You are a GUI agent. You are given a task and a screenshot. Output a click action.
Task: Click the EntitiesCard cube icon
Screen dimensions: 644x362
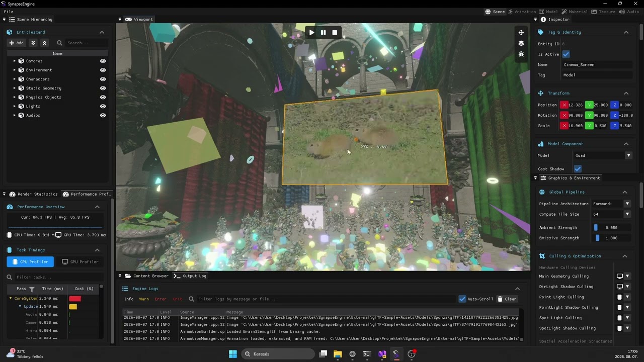click(x=10, y=32)
